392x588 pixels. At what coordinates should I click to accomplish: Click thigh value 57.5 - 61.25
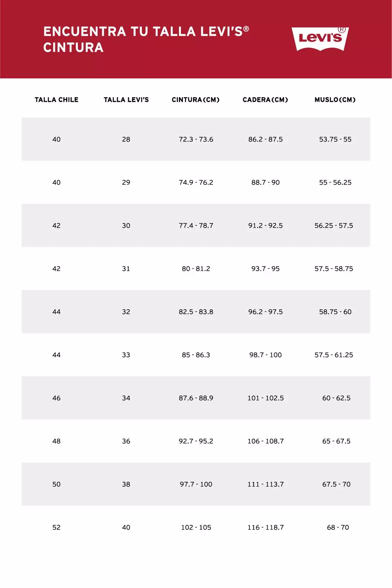point(334,355)
